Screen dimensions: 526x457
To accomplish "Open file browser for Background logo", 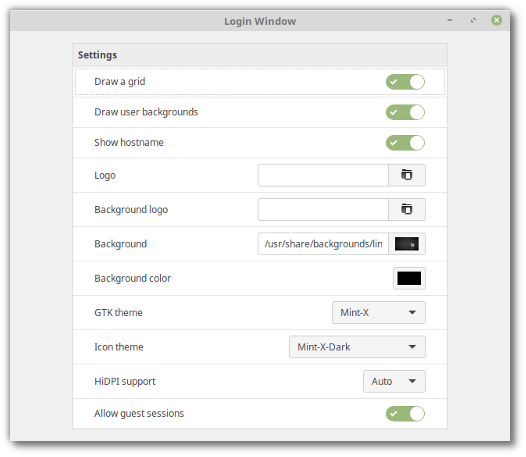I will point(407,209).
